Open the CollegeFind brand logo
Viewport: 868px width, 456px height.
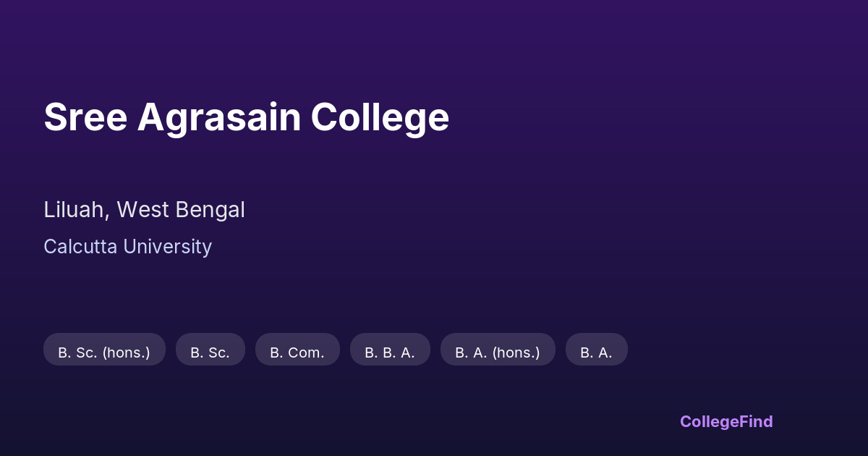point(726,421)
